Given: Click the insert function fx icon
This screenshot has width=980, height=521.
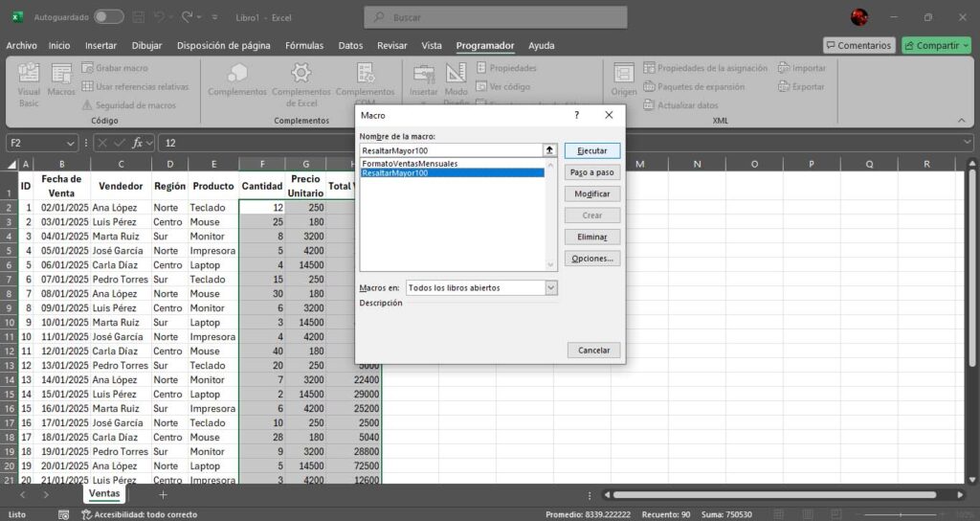Looking at the screenshot, I should click(137, 143).
